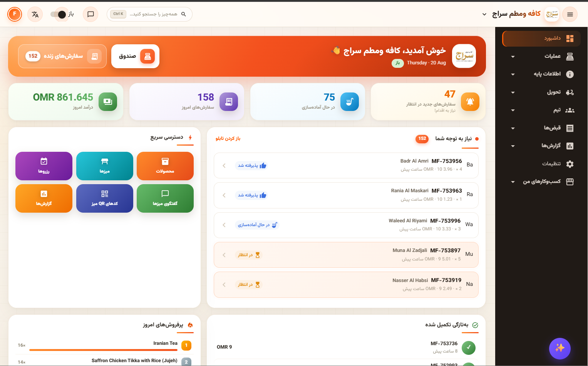Open the AI sparkle assistant button
The image size is (588, 366).
pyautogui.click(x=560, y=348)
